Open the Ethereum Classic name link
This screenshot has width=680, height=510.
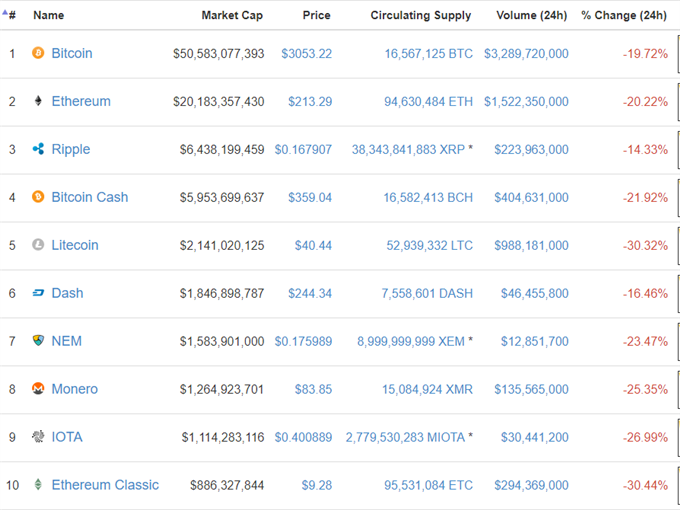tap(105, 484)
